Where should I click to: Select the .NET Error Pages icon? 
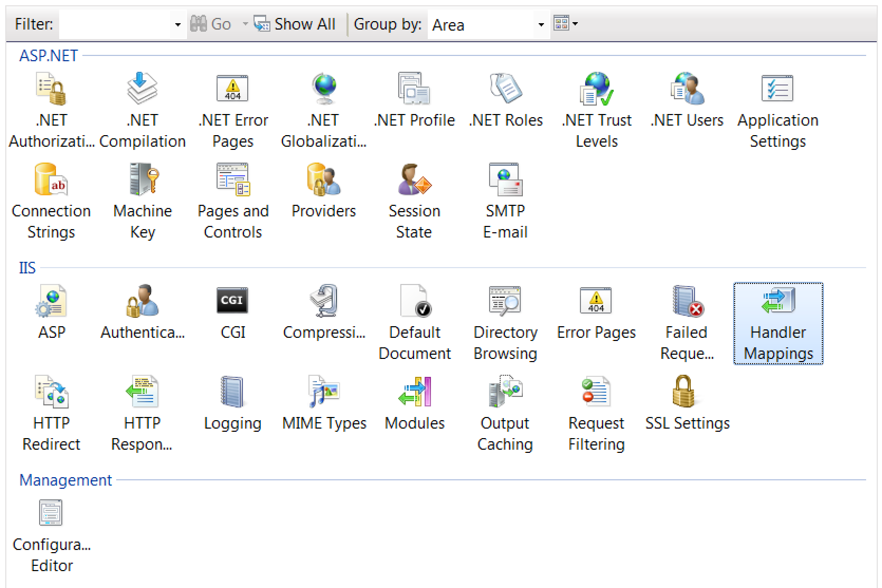(233, 89)
